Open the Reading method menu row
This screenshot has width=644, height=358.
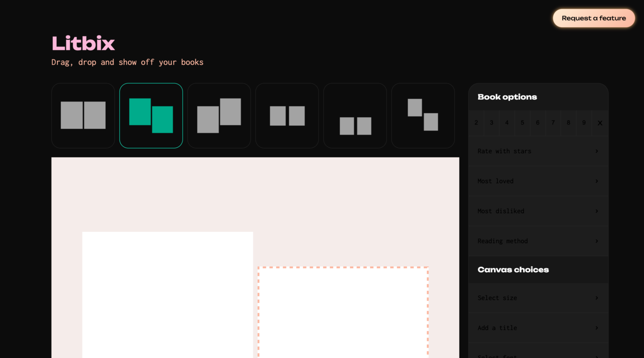(x=538, y=241)
